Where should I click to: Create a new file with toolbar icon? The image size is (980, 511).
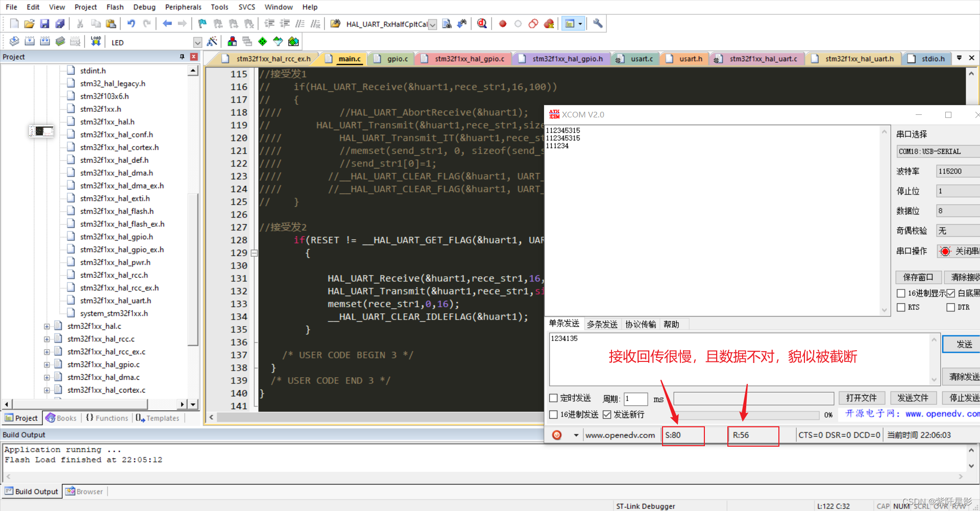pos(14,23)
